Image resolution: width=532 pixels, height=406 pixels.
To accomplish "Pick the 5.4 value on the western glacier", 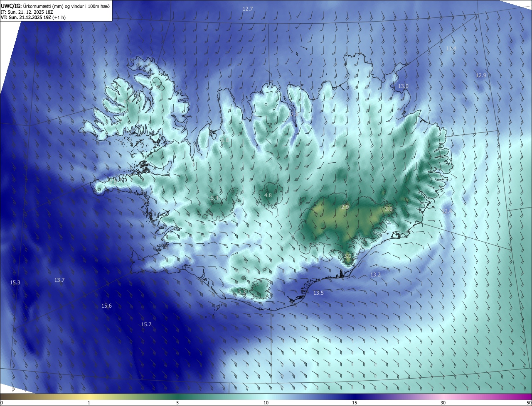I will tap(214, 198).
